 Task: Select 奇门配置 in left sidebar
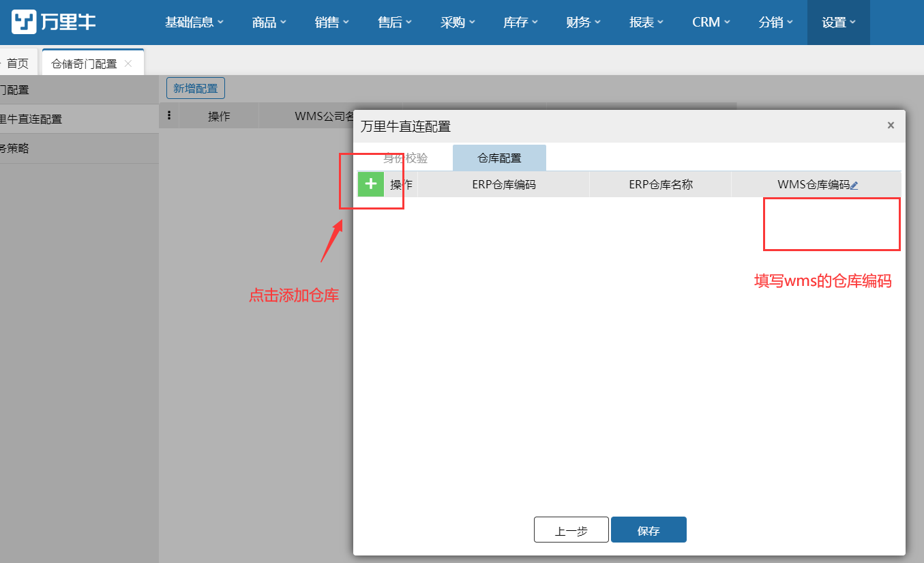79,89
